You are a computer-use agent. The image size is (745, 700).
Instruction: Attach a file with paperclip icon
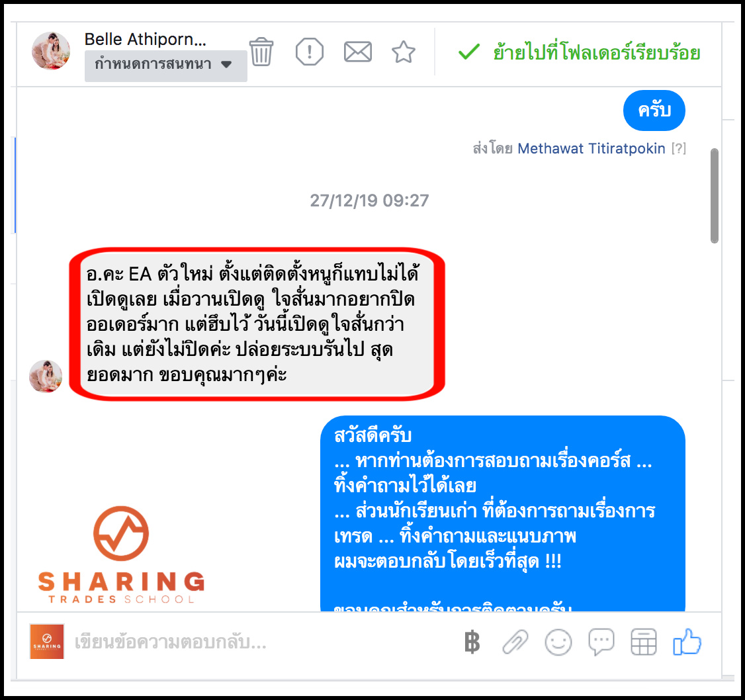515,642
